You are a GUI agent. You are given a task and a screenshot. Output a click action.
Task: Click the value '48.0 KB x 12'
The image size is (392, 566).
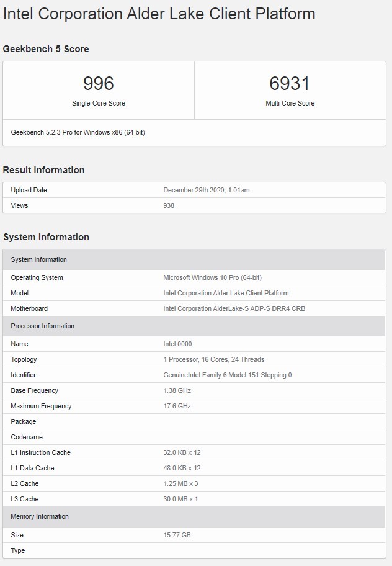coord(182,468)
